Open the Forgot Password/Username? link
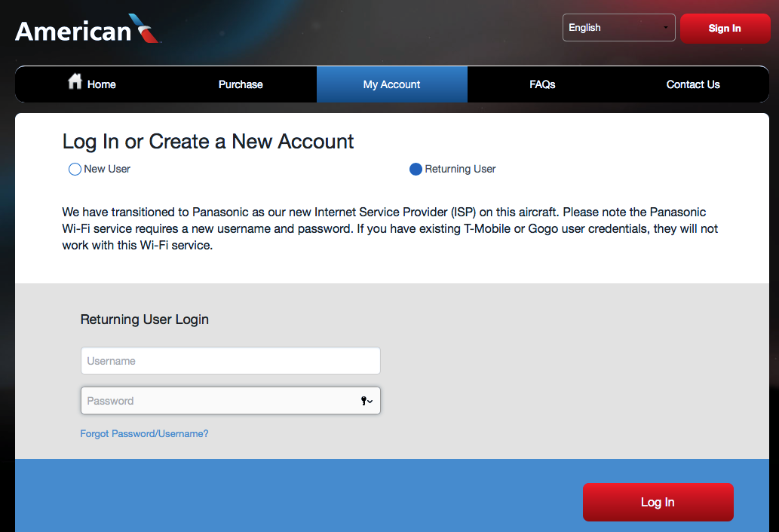779x532 pixels. (x=144, y=434)
